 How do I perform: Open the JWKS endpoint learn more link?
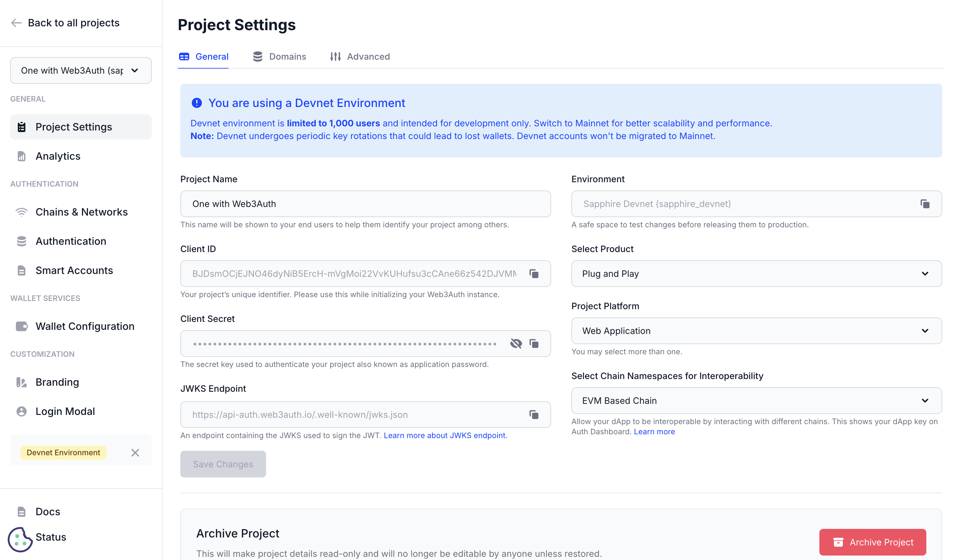click(444, 436)
